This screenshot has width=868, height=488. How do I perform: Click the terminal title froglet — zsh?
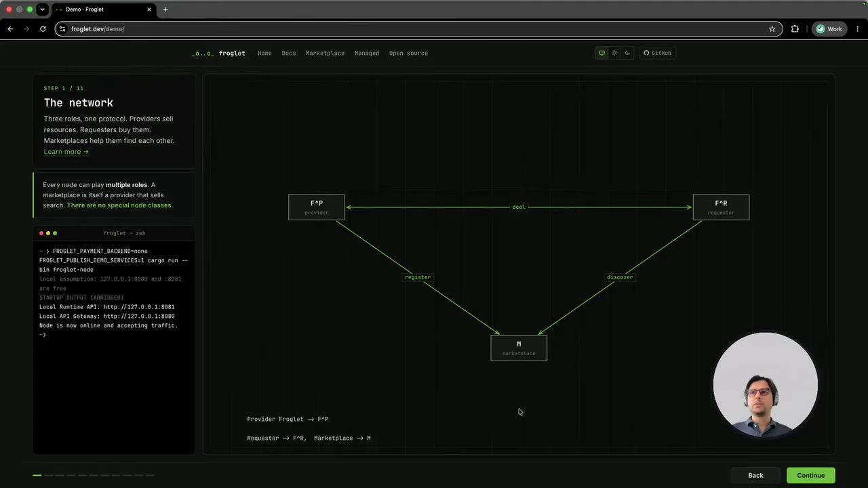tap(124, 233)
